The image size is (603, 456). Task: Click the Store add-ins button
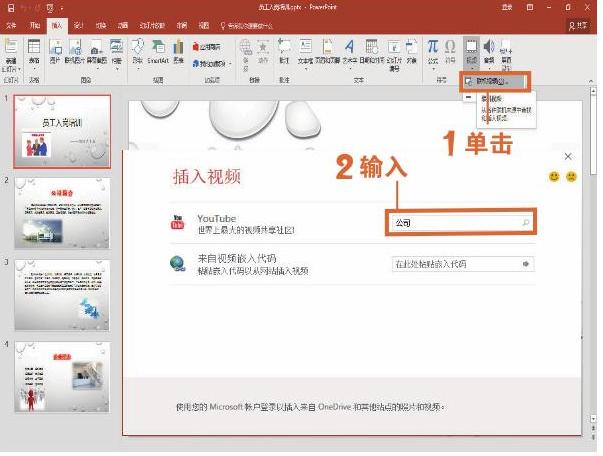coord(207,47)
